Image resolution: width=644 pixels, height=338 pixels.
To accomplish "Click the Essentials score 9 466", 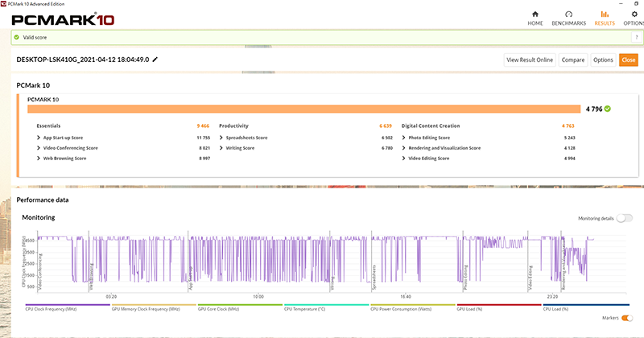I will coord(203,126).
